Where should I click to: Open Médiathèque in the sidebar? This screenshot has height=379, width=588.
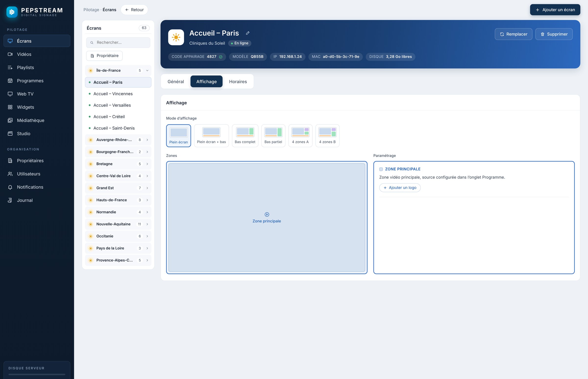[x=37, y=120]
